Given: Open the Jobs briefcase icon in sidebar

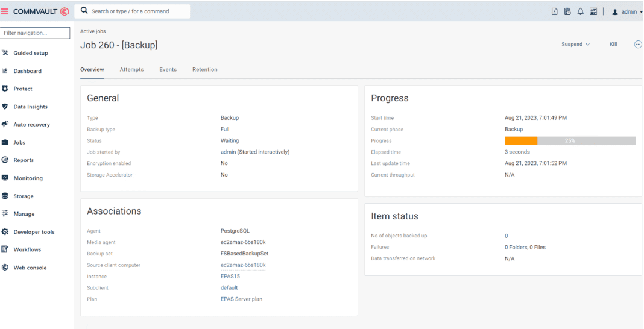Looking at the screenshot, I should coord(5,143).
